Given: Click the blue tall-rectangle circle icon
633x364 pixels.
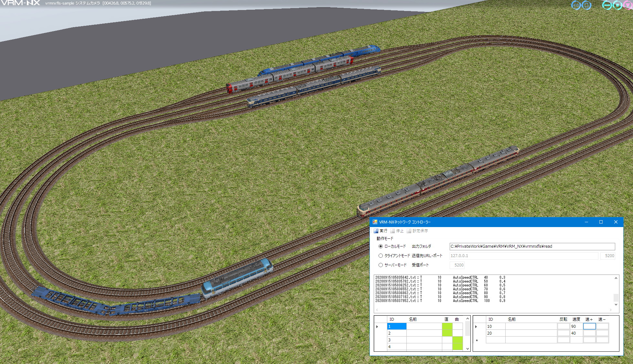Looking at the screenshot, I should click(x=586, y=5).
